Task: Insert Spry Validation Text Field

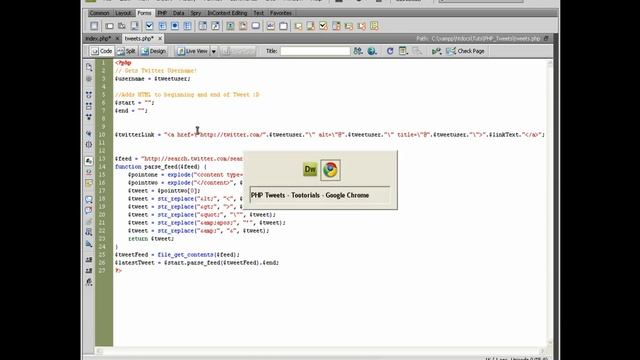Action: pos(298,26)
